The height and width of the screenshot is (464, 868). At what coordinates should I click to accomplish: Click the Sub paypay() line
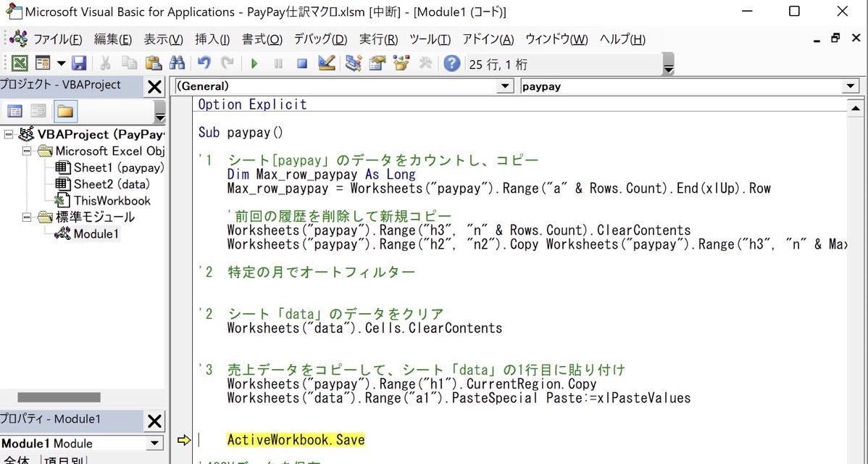[x=241, y=133]
